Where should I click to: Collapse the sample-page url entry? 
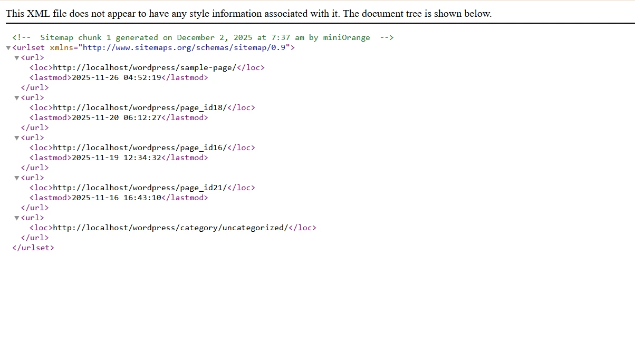pyautogui.click(x=17, y=57)
